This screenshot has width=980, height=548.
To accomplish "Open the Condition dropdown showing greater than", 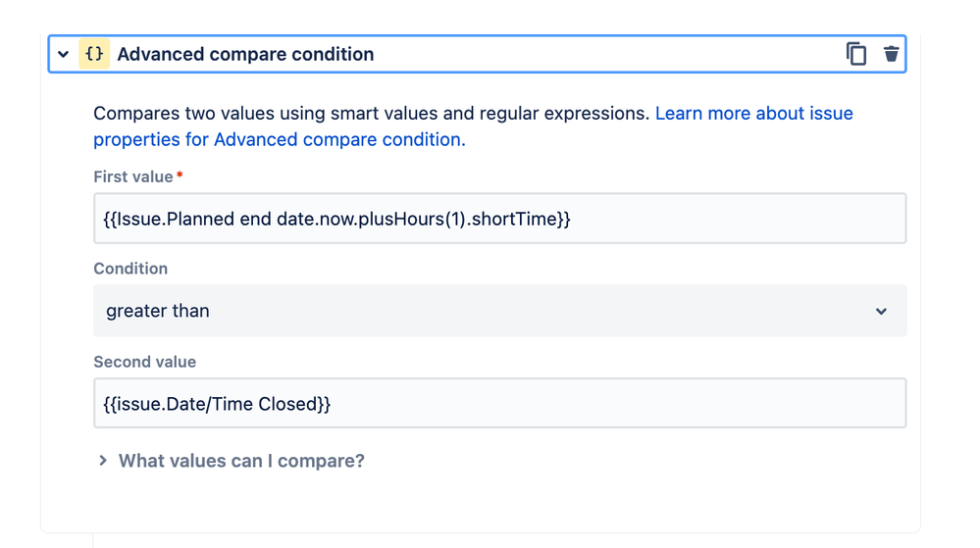I will [500, 311].
